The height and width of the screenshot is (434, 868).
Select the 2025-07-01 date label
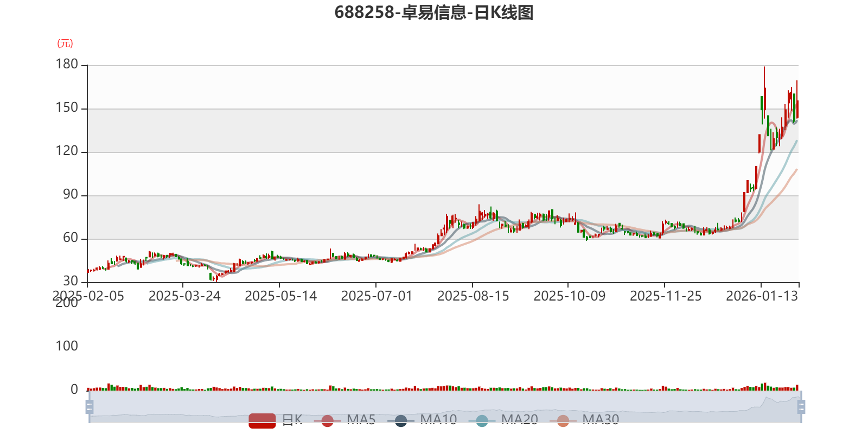376,296
